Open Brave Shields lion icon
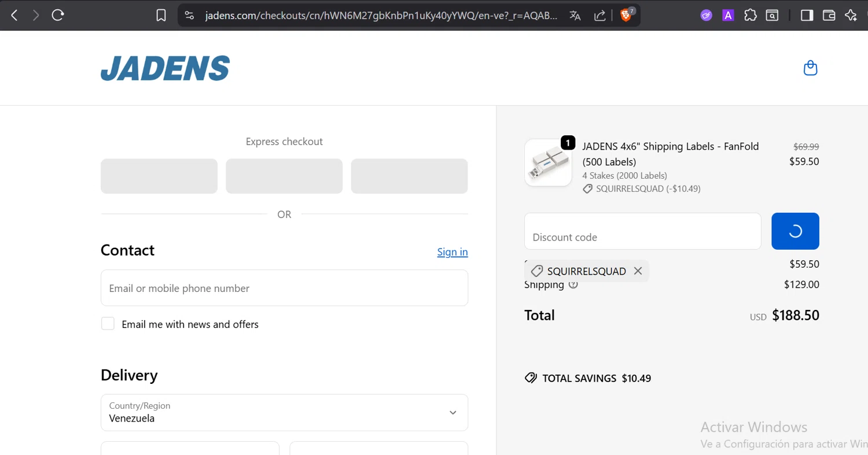This screenshot has height=455, width=868. pyautogui.click(x=626, y=15)
